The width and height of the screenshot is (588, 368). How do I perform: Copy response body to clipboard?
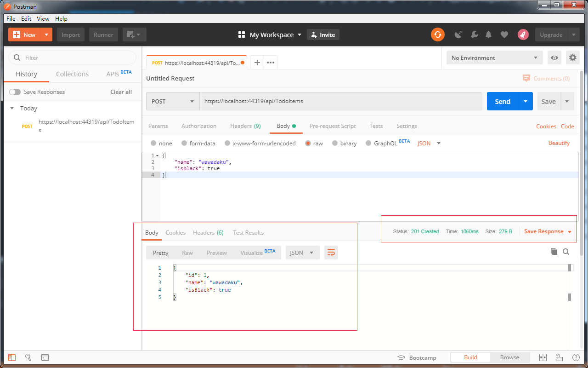pyautogui.click(x=554, y=252)
